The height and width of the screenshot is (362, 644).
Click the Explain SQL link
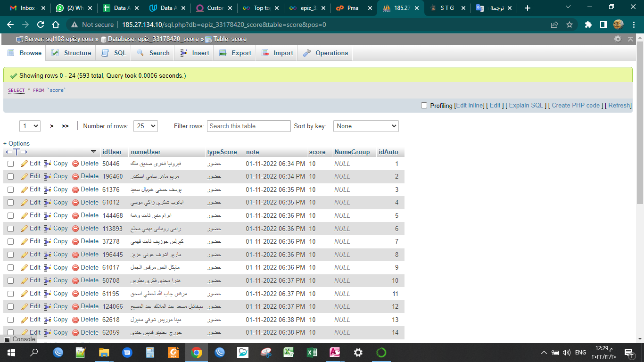[526, 106]
